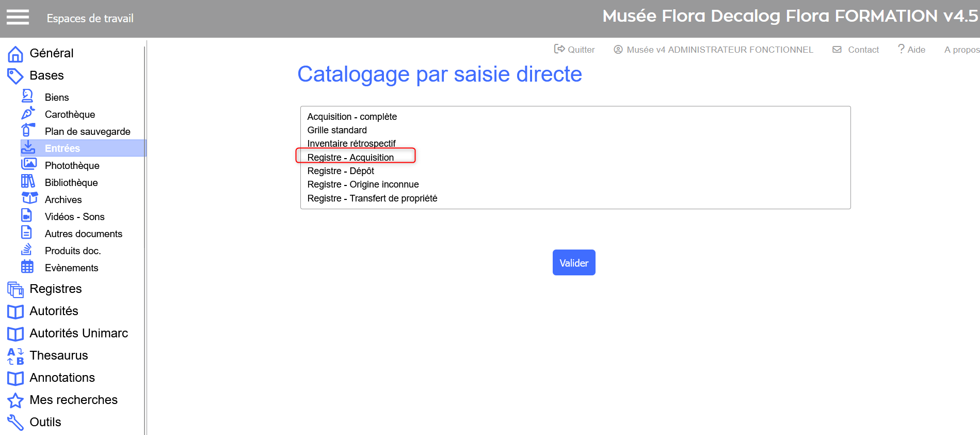The height and width of the screenshot is (435, 980).
Task: Click the Quitter link
Action: coord(574,50)
